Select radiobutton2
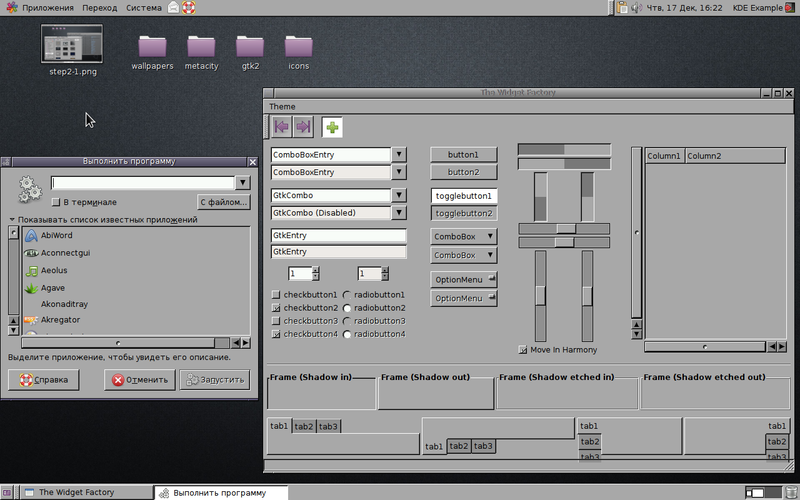800x500 pixels. pyautogui.click(x=347, y=308)
